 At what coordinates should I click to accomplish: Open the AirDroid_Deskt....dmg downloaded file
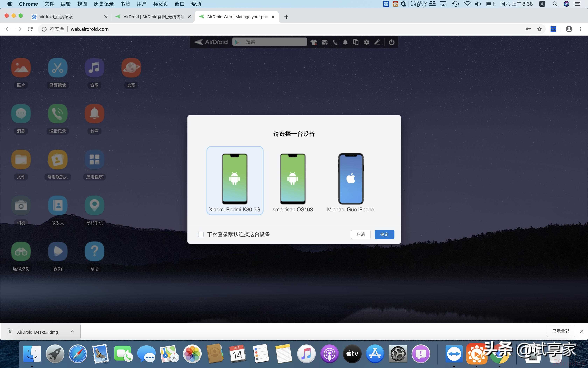point(37,332)
